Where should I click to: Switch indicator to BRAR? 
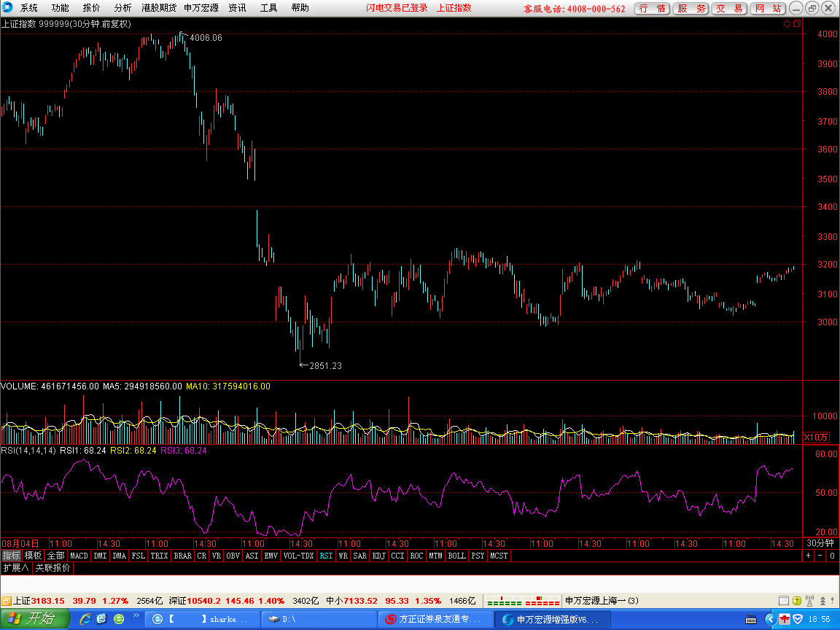(x=183, y=556)
